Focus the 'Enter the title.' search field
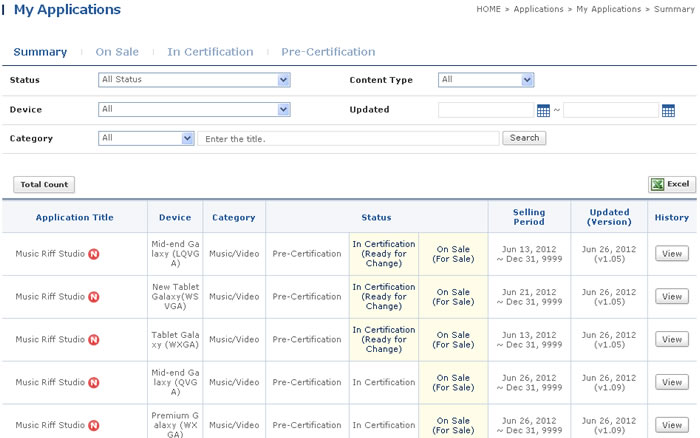 tap(348, 139)
